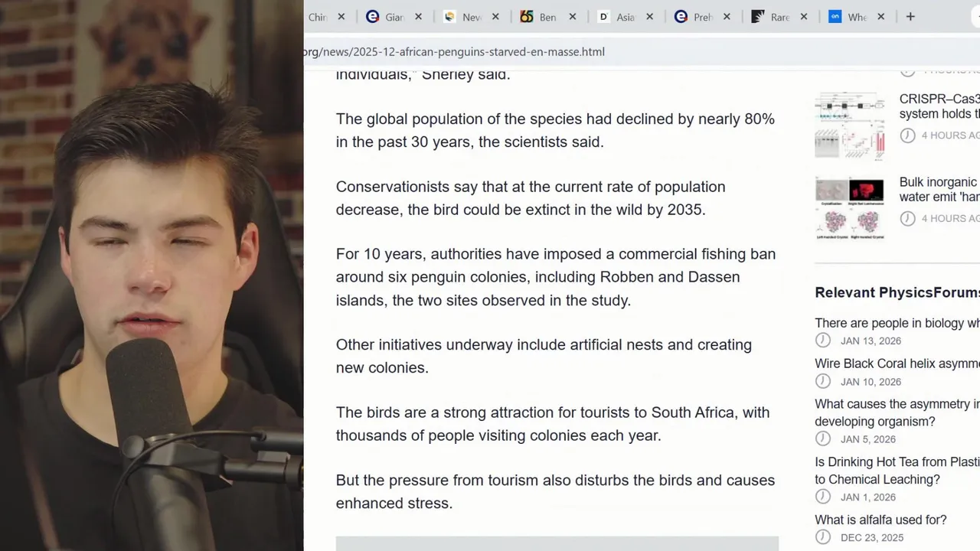The image size is (980, 551).
Task: Switch to the "Gian" tab
Action: [394, 17]
